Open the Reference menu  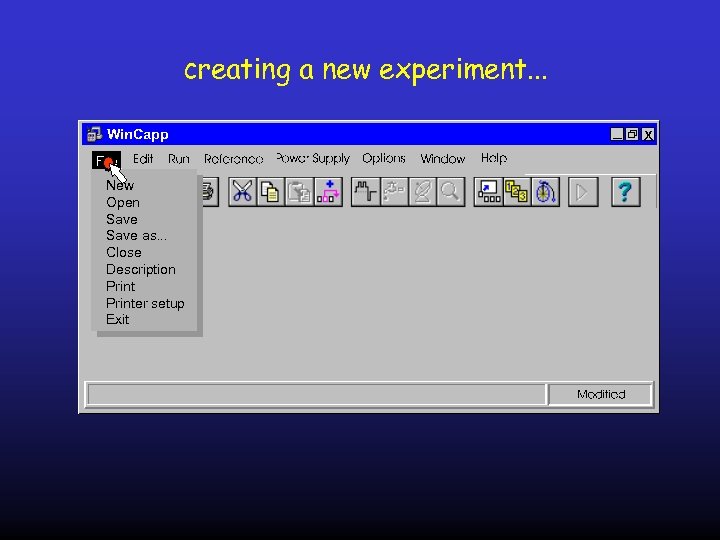(x=234, y=159)
